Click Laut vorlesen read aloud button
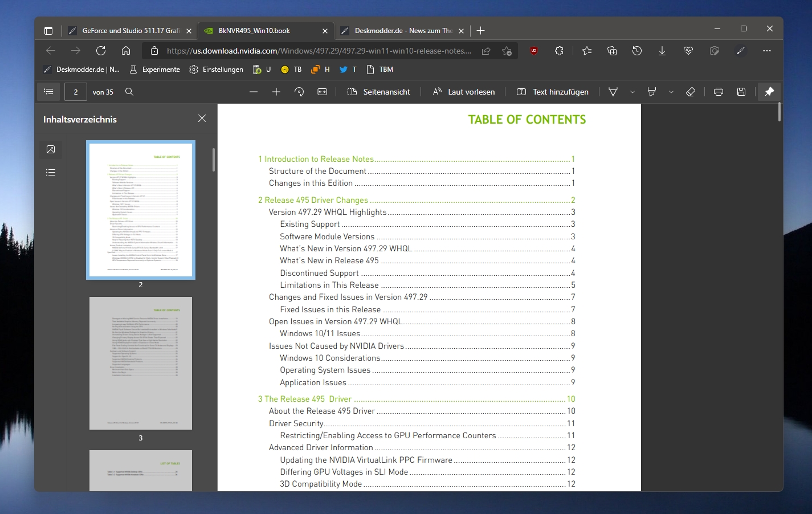812x514 pixels. point(464,92)
